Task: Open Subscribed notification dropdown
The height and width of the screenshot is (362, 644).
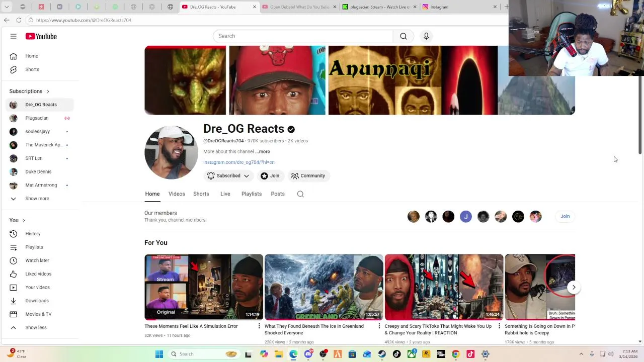Action: tap(228, 176)
